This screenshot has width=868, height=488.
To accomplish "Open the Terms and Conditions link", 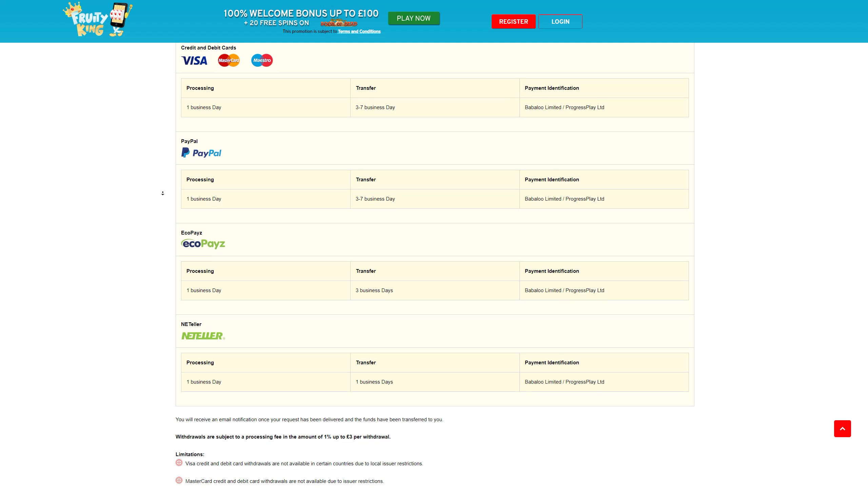I will pyautogui.click(x=359, y=32).
